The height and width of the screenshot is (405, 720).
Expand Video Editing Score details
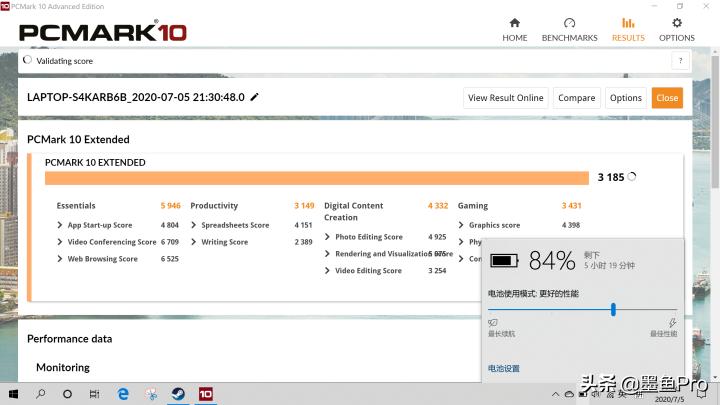pos(327,271)
